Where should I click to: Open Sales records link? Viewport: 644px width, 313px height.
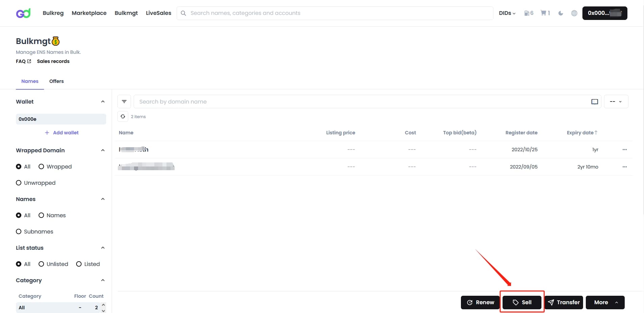53,61
